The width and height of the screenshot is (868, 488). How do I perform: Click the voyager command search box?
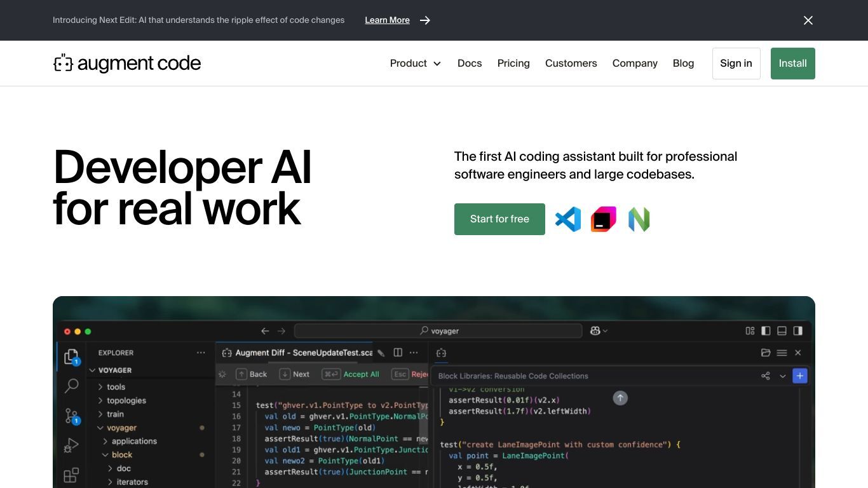tap(438, 331)
